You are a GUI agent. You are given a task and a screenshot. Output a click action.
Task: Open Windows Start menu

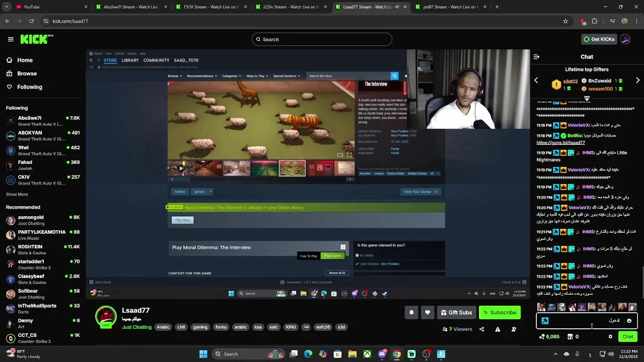[203, 354]
